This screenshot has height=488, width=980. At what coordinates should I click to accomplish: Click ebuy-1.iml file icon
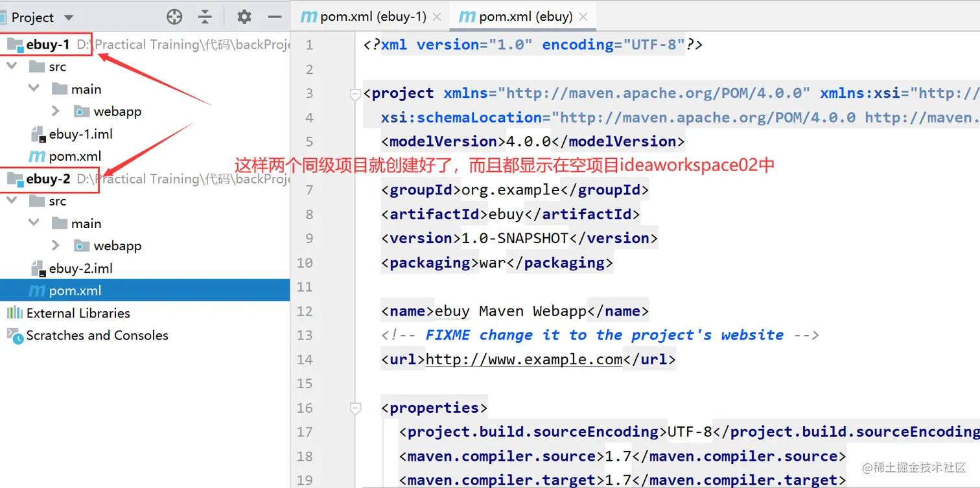[x=38, y=134]
